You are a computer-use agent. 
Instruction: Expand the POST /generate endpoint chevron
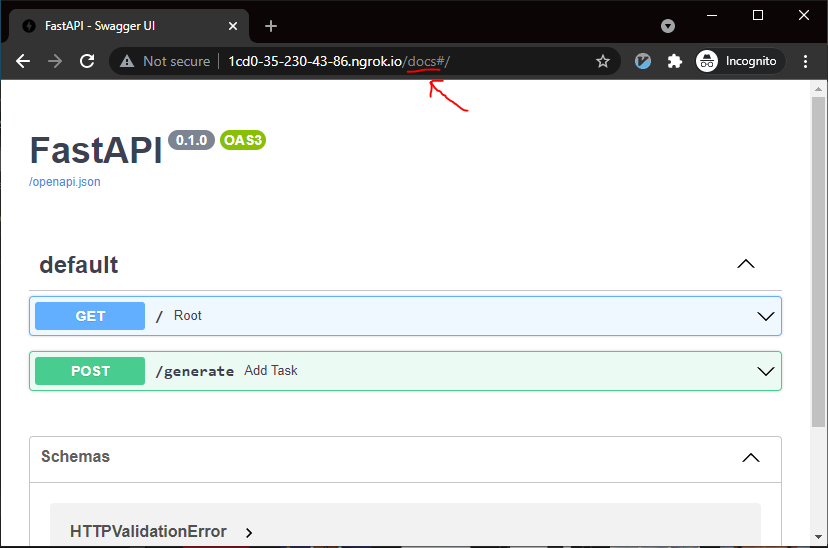point(766,371)
